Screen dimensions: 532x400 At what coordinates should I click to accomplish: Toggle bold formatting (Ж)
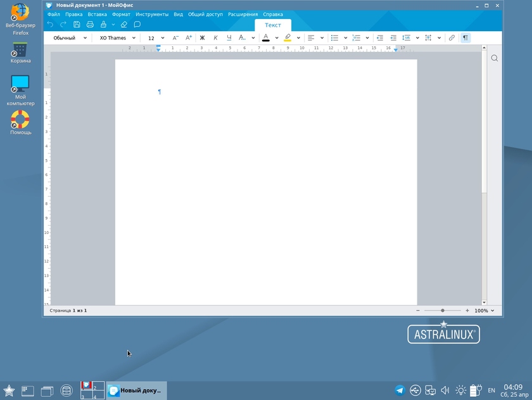(x=202, y=38)
